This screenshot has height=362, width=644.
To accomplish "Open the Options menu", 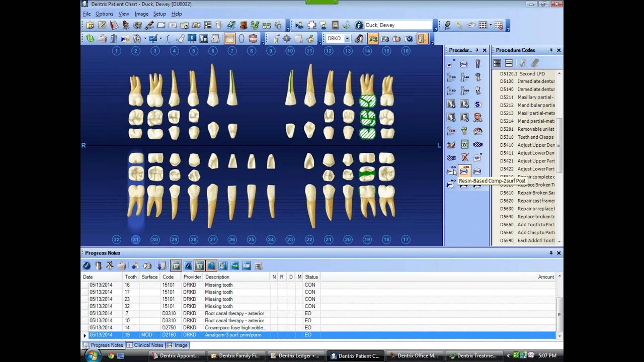I will click(104, 14).
